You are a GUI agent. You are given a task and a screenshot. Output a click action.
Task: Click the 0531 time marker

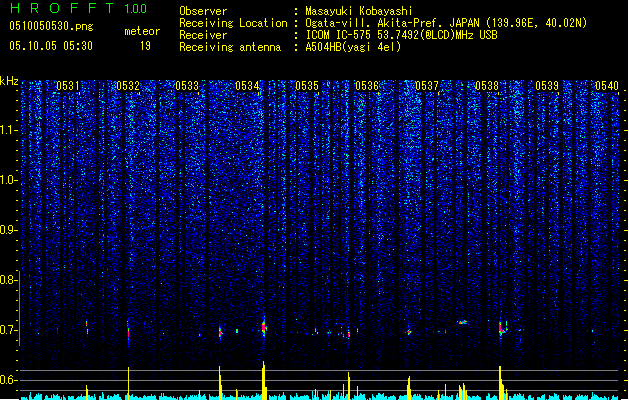68,86
